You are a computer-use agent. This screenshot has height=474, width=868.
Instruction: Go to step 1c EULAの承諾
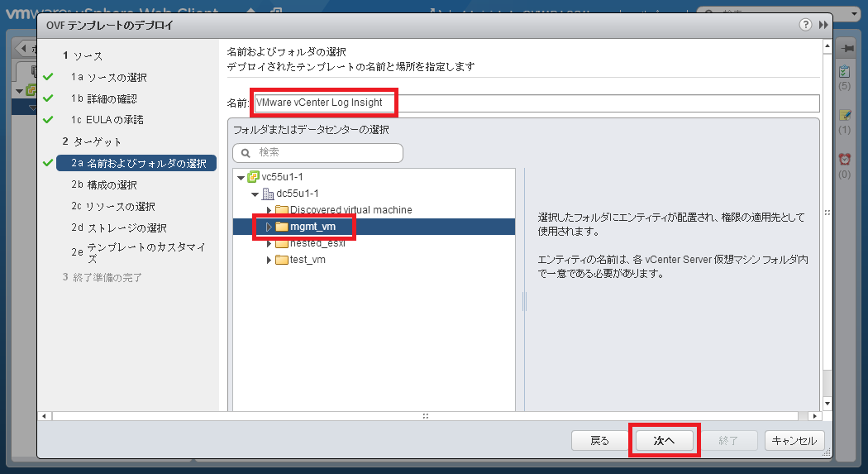click(107, 120)
